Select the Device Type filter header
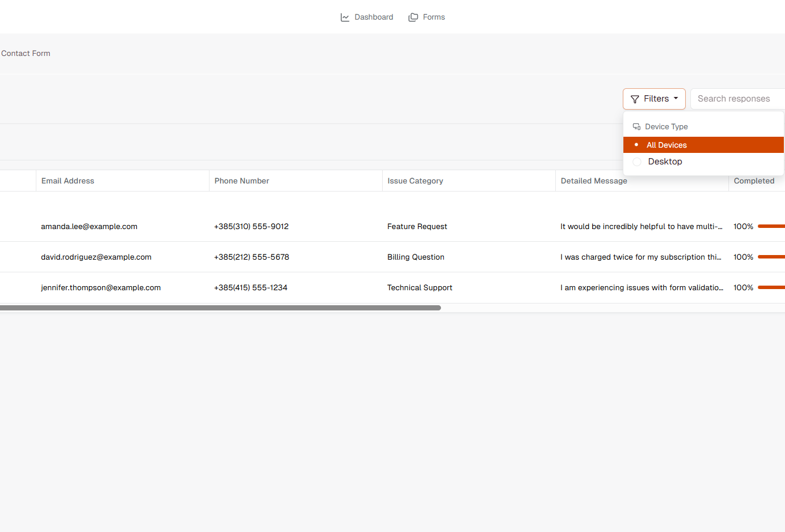This screenshot has width=785, height=532. point(667,126)
